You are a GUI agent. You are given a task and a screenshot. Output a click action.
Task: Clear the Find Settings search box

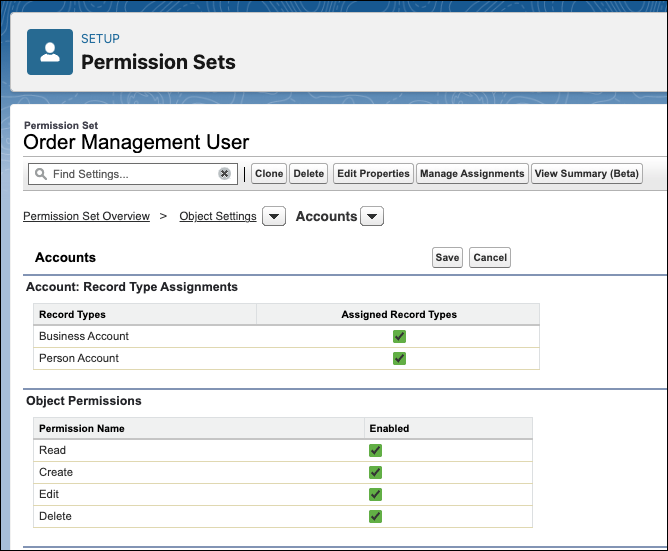(225, 173)
